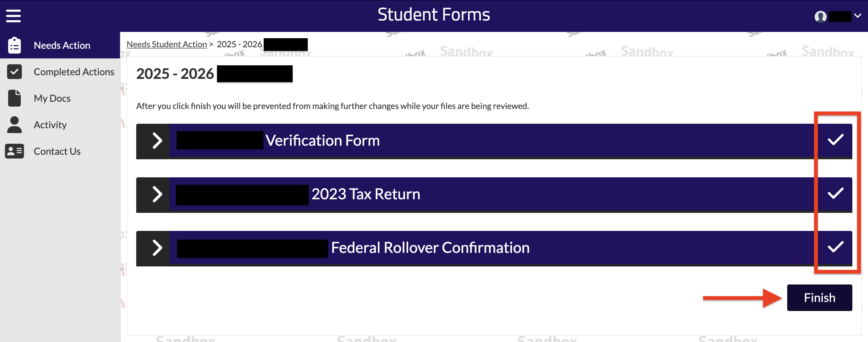Open the hamburger navigation menu
This screenshot has height=342, width=868.
click(x=13, y=15)
